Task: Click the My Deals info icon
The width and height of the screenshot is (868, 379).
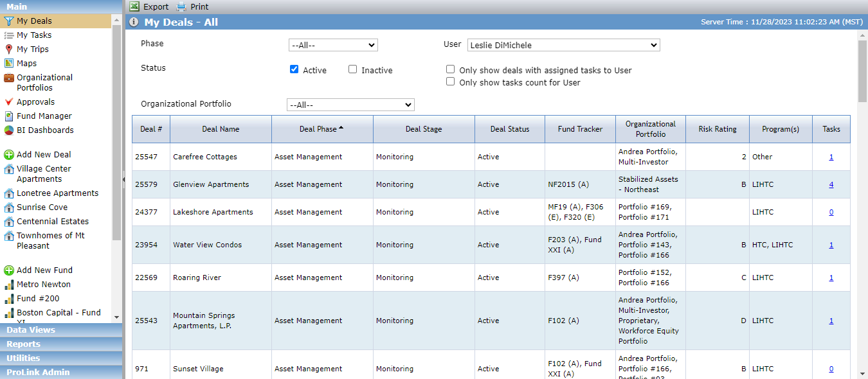Action: coord(134,22)
